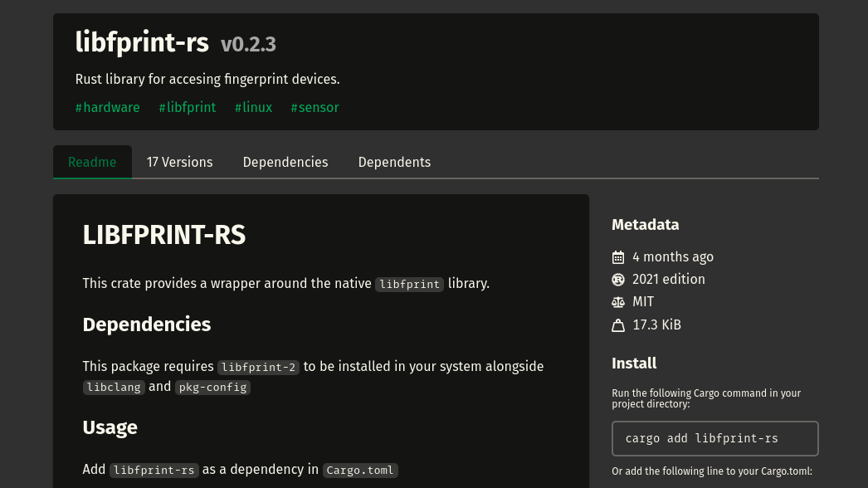Click the Dependencies heading in the readme
This screenshot has width=868, height=488.
(147, 324)
